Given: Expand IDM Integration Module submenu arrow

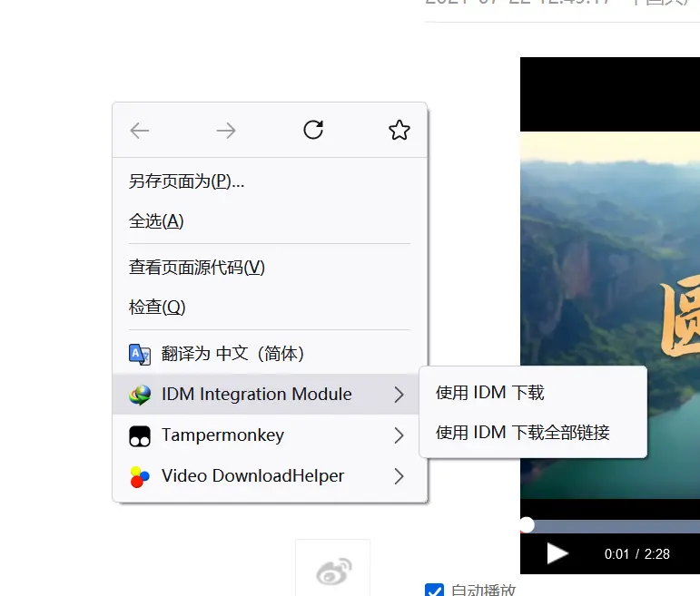Looking at the screenshot, I should [399, 395].
